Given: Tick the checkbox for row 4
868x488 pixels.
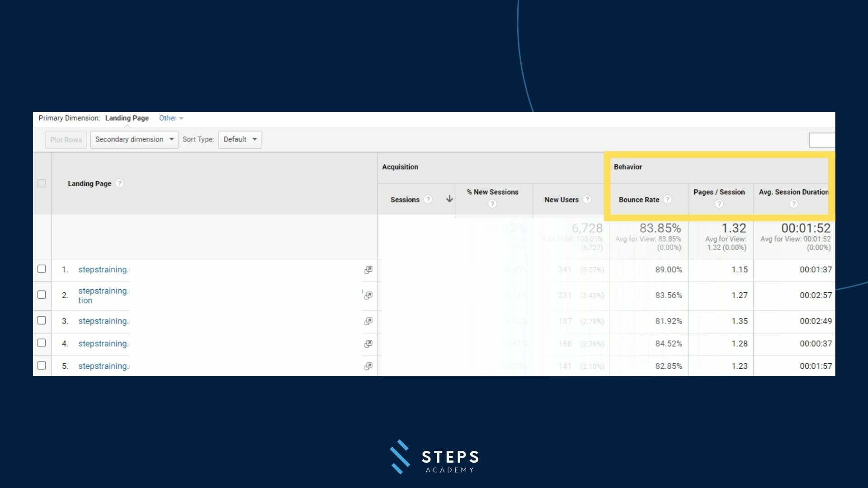Looking at the screenshot, I should tap(42, 343).
